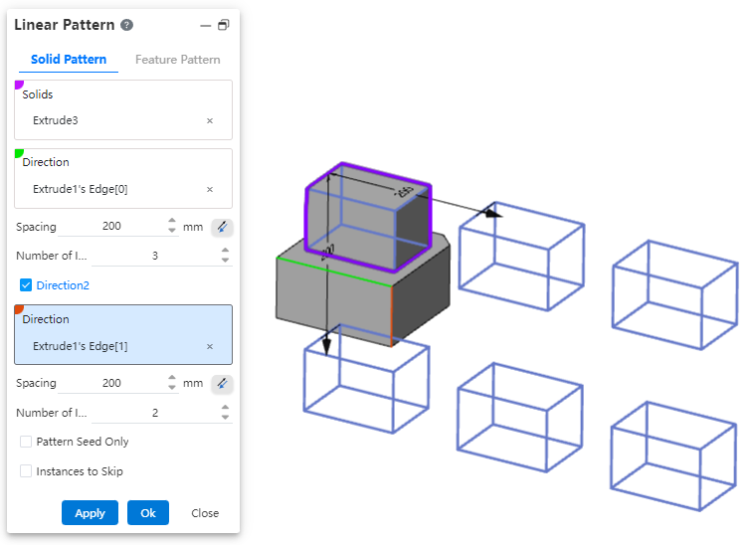This screenshot has width=756, height=545.
Task: Uncheck the Direction2 checkbox
Action: pos(26,285)
